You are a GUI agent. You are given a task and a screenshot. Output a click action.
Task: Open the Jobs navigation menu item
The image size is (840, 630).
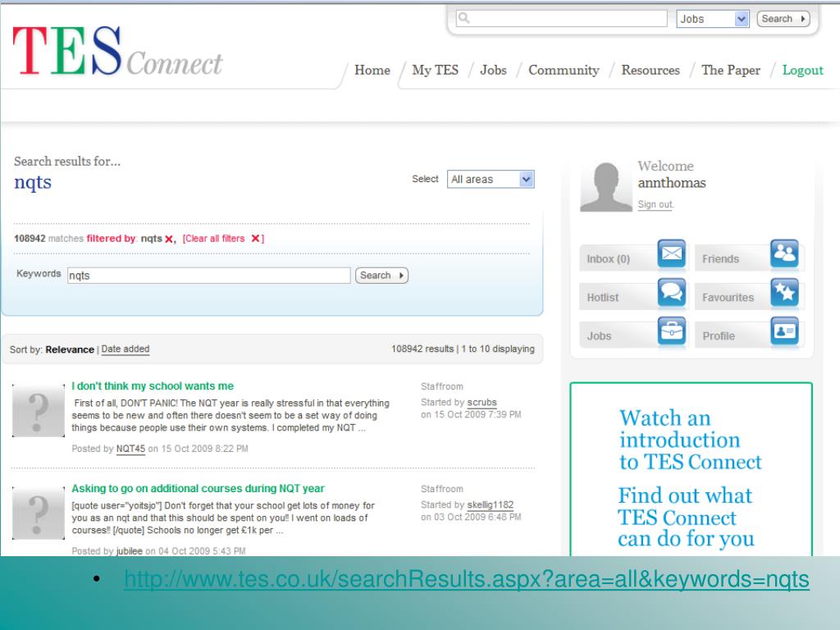pos(493,71)
